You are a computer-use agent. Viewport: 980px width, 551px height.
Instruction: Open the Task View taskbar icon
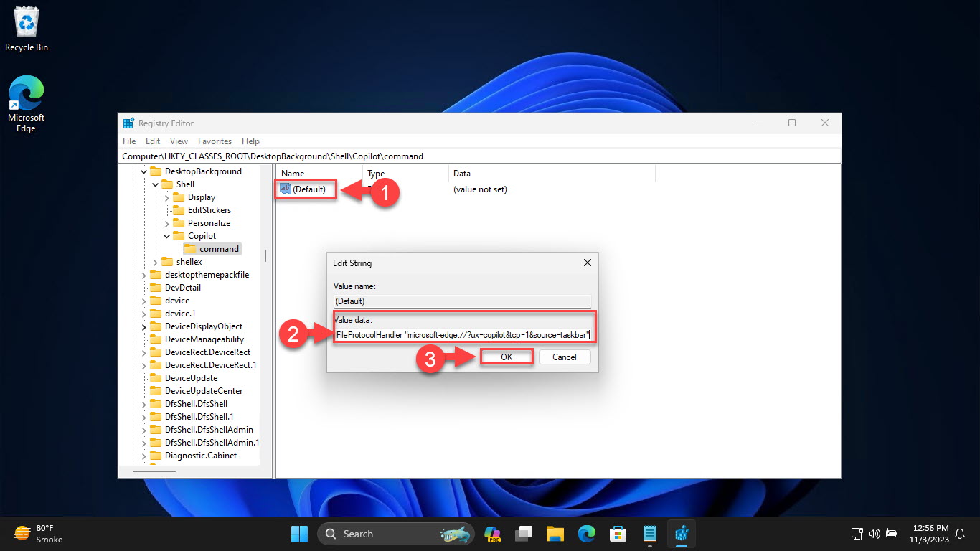point(524,534)
